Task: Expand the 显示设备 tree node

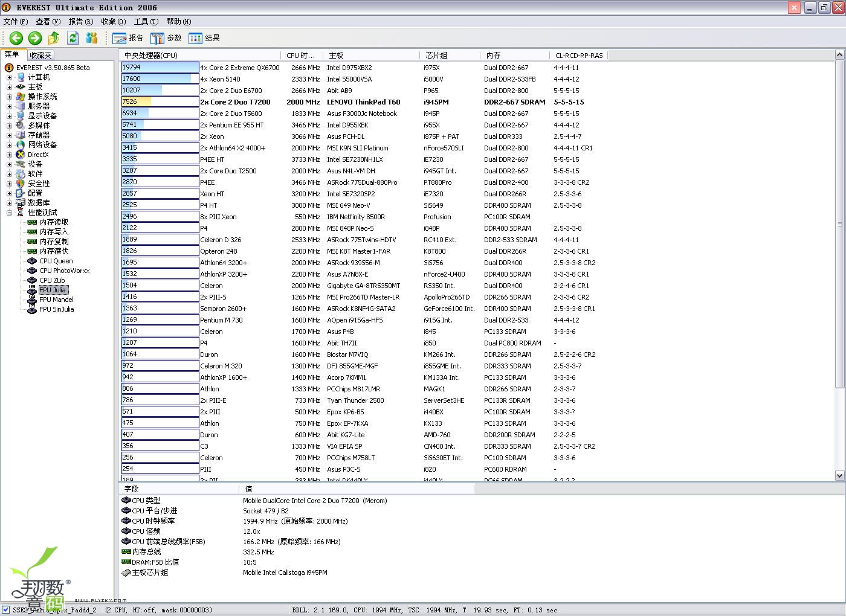Action: tap(9, 116)
